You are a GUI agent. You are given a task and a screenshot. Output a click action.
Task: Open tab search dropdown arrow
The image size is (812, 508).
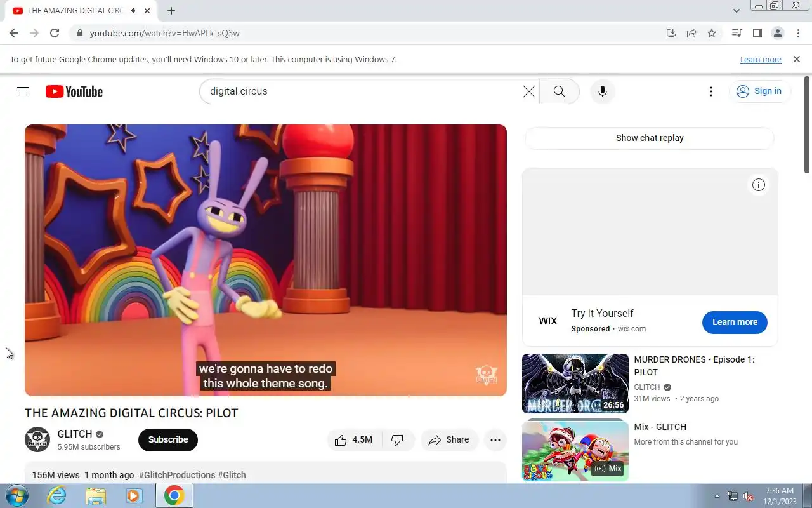[736, 11]
